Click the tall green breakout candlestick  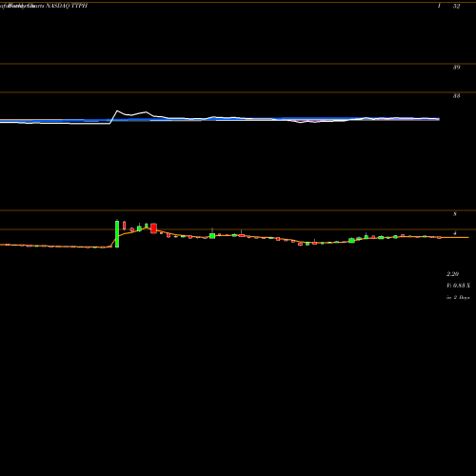(x=117, y=234)
